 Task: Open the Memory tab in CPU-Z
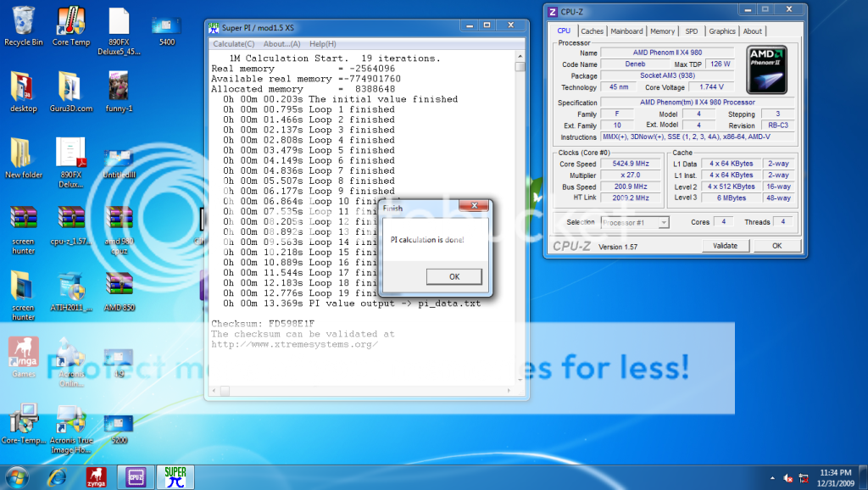point(662,31)
